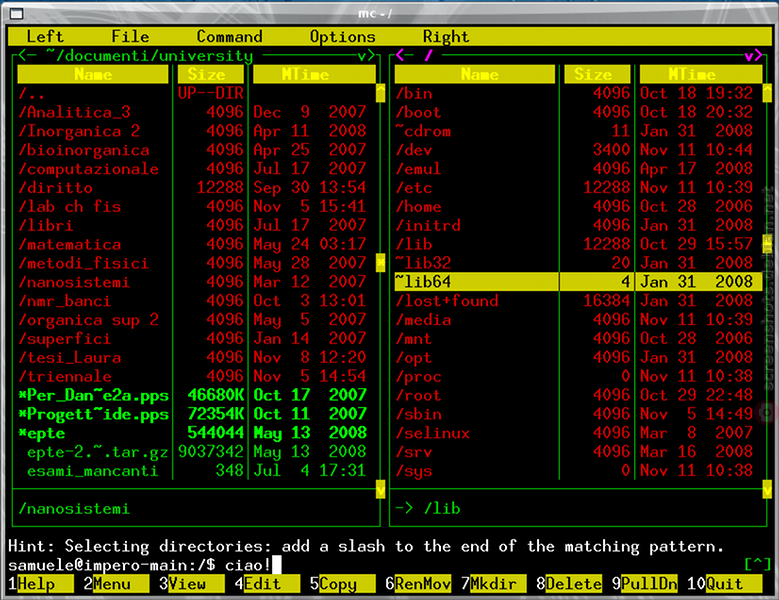Image resolution: width=779 pixels, height=600 pixels.
Task: Sort right panel by Size column
Action: (598, 74)
